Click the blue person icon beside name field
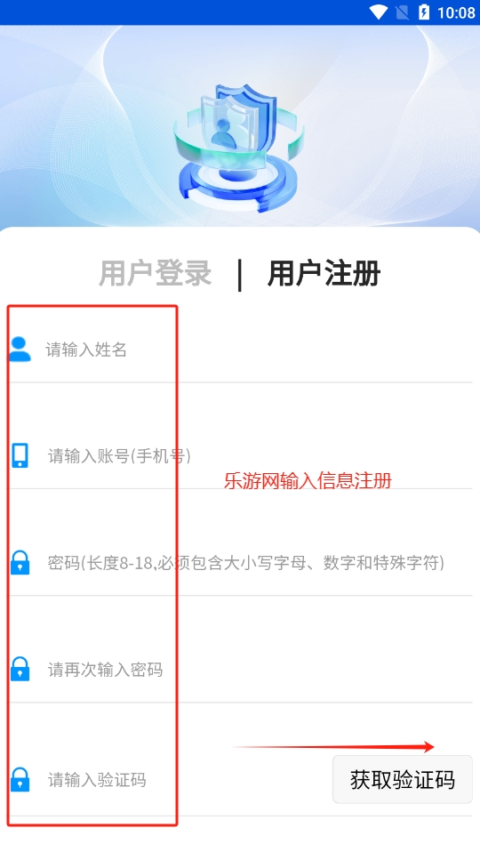 (20, 350)
